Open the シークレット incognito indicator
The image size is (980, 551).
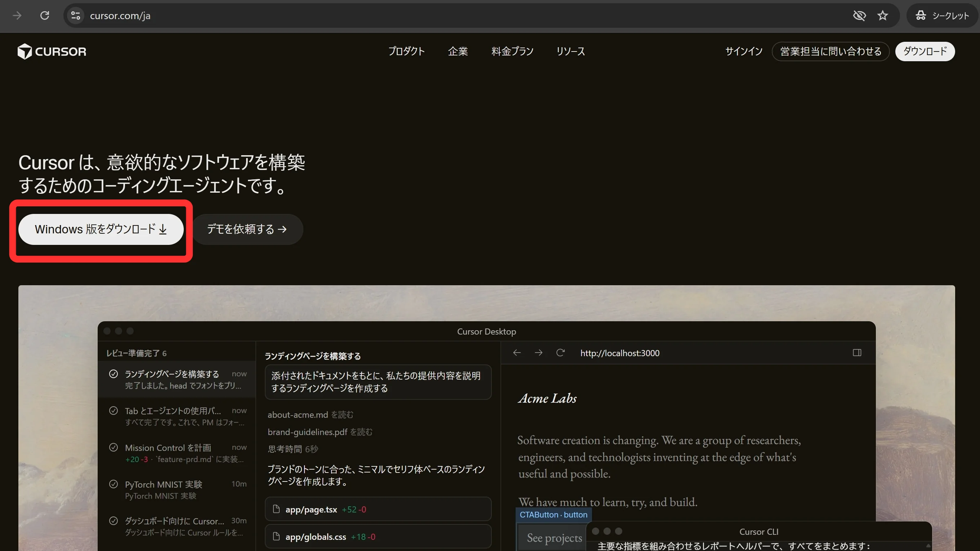pos(942,15)
